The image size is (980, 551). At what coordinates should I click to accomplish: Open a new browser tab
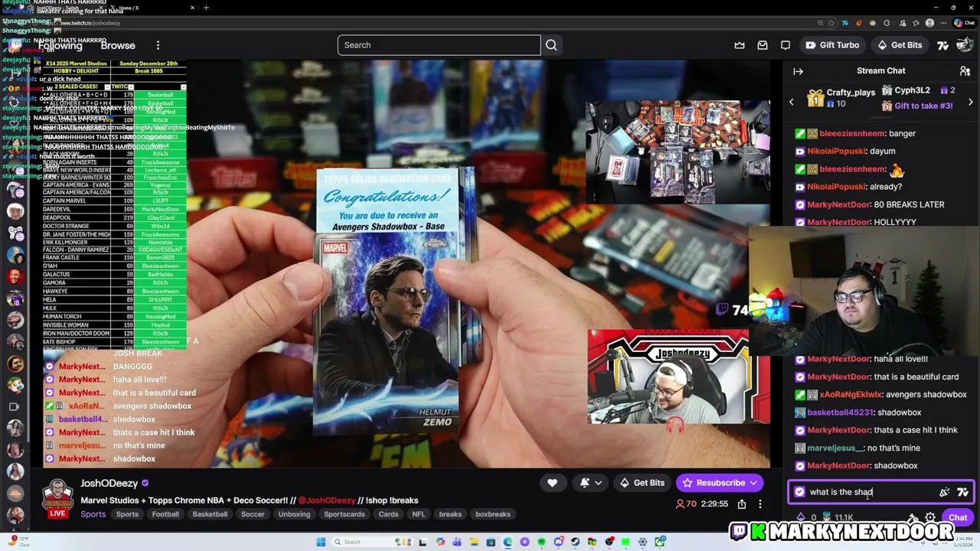[x=206, y=8]
